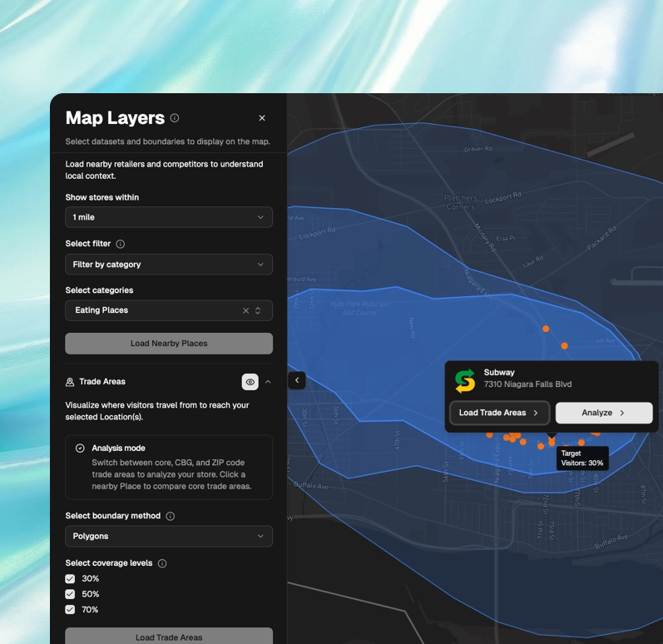Uncheck the 30% coverage level checkbox

70,579
